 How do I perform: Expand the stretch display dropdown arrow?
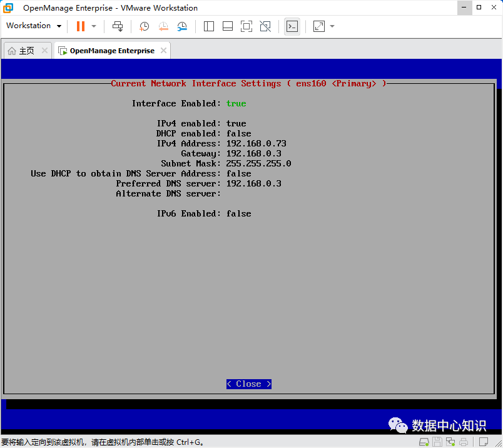(332, 26)
